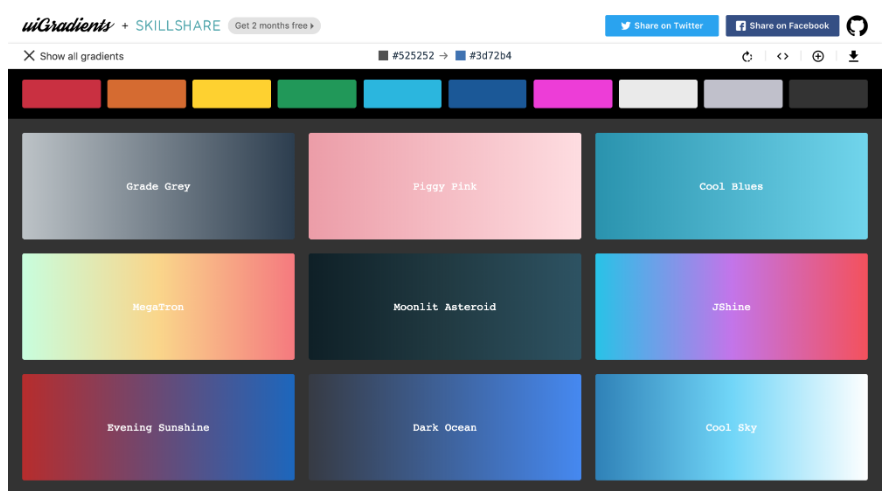The height and width of the screenshot is (501, 889).
Task: Download the gradient as an image
Action: 853,57
